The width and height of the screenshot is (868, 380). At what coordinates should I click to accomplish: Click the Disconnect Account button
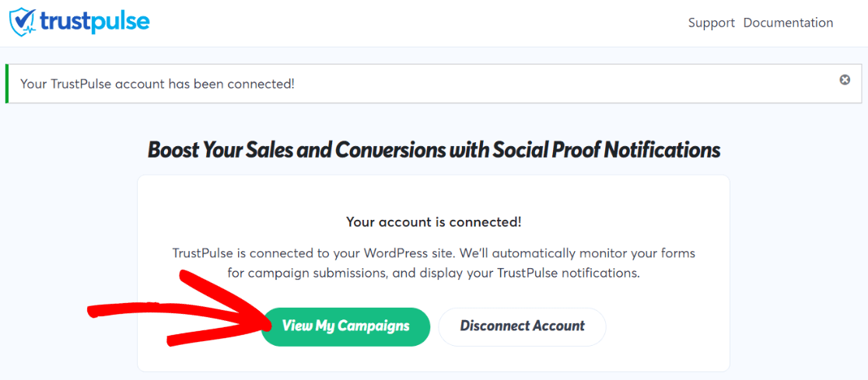[x=522, y=326]
